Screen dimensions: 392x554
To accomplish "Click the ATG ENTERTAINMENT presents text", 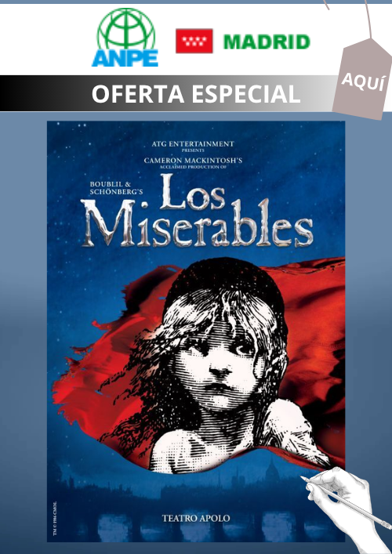I will point(193,146).
